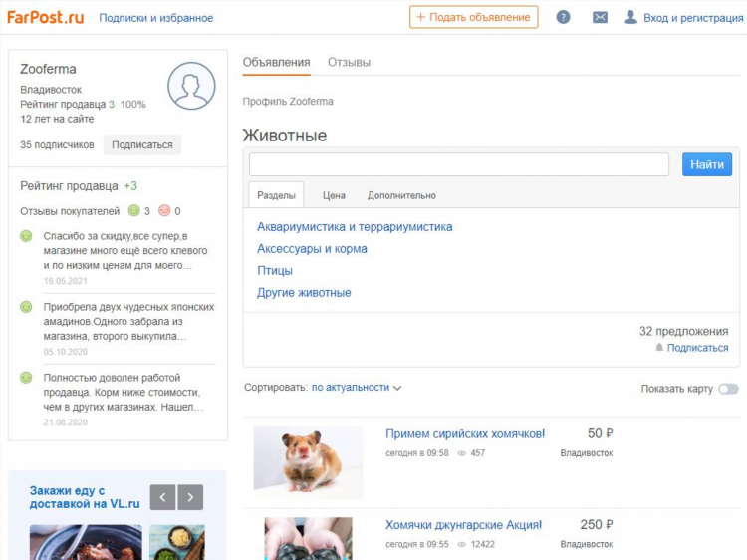Open the FarPost.ru logo home link

pyautogui.click(x=46, y=18)
